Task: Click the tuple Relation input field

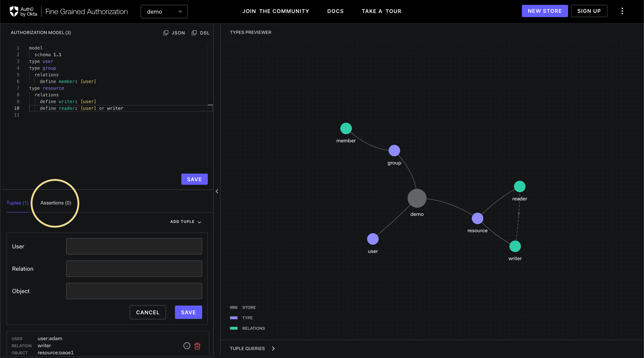Action: click(134, 269)
